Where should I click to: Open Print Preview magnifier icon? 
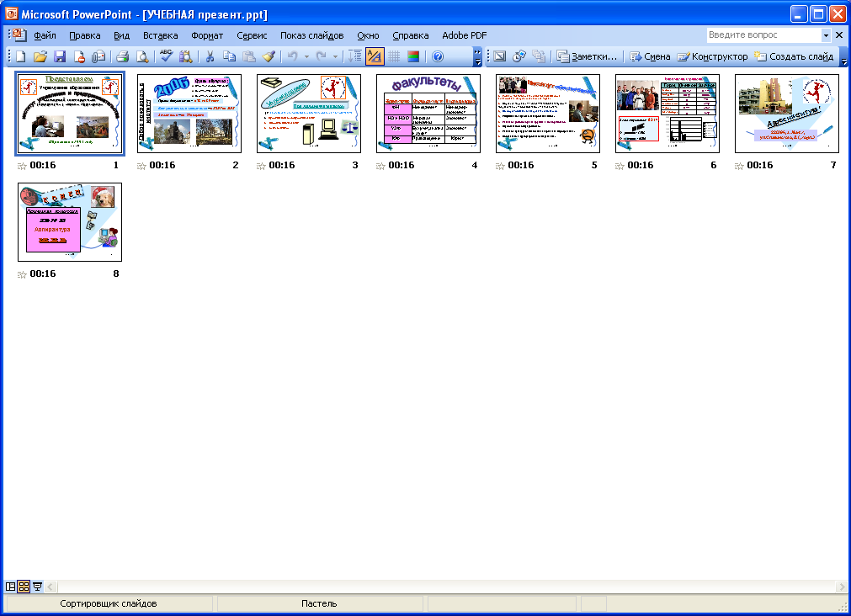142,56
